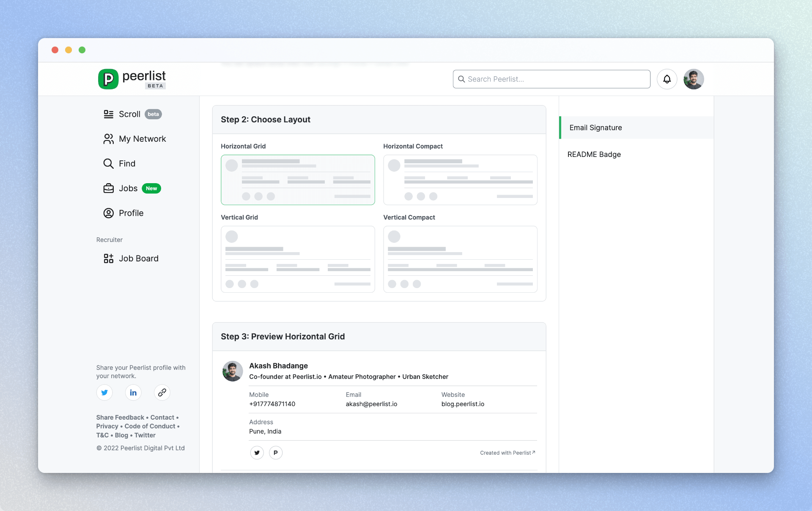Share profile on LinkedIn
Viewport: 812px width, 511px height.
(133, 393)
